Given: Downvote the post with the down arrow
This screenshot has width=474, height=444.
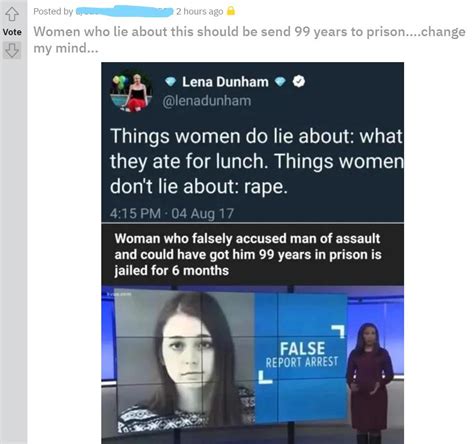Looking at the screenshot, I should coord(12,51).
